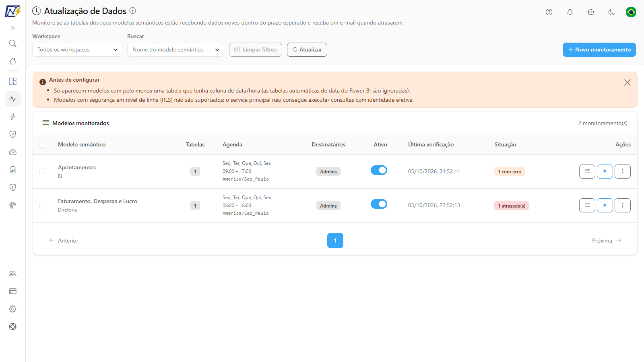Open the search icon in the sidebar
644x362 pixels.
click(13, 43)
